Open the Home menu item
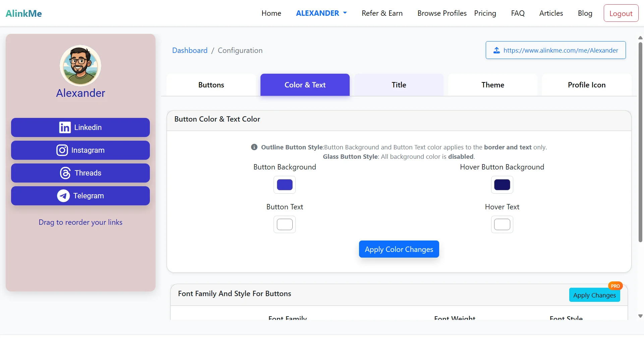644x342 pixels. pos(271,13)
